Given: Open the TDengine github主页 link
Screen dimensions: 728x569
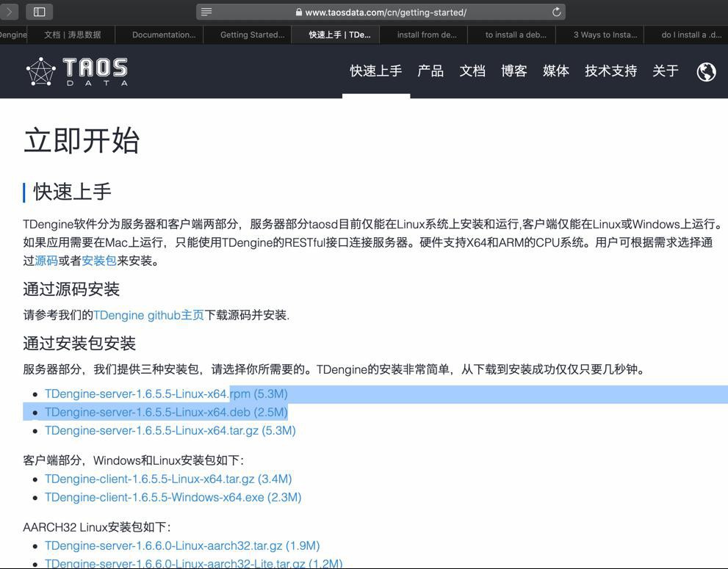Looking at the screenshot, I should click(x=148, y=315).
